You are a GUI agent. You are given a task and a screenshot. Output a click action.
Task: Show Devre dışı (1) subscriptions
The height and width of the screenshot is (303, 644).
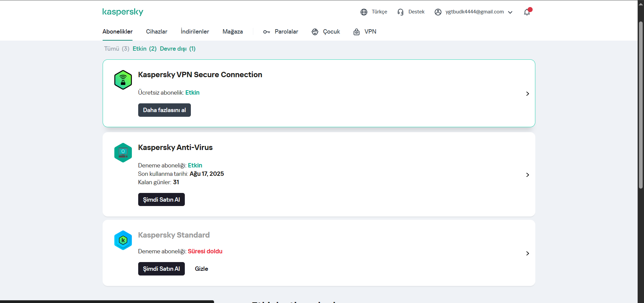(178, 49)
